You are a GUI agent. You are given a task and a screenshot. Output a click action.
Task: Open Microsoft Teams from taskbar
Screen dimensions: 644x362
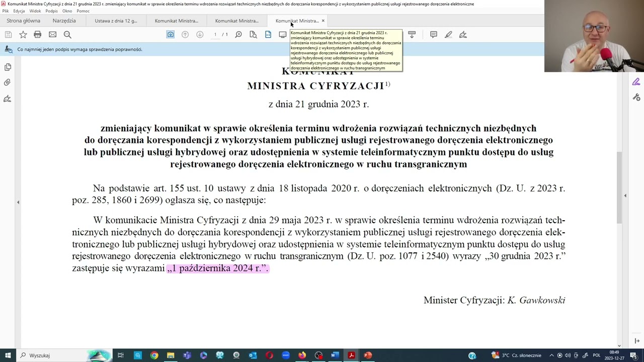(x=187, y=355)
